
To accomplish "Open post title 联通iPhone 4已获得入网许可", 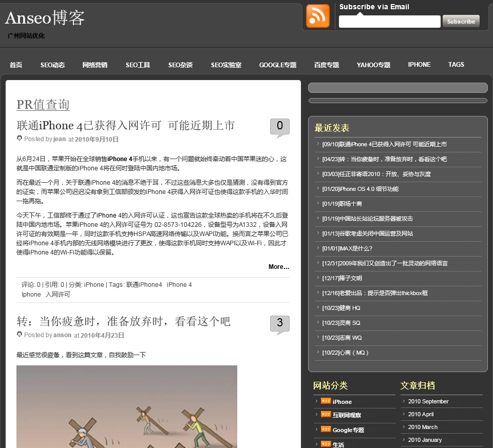I will tap(125, 125).
